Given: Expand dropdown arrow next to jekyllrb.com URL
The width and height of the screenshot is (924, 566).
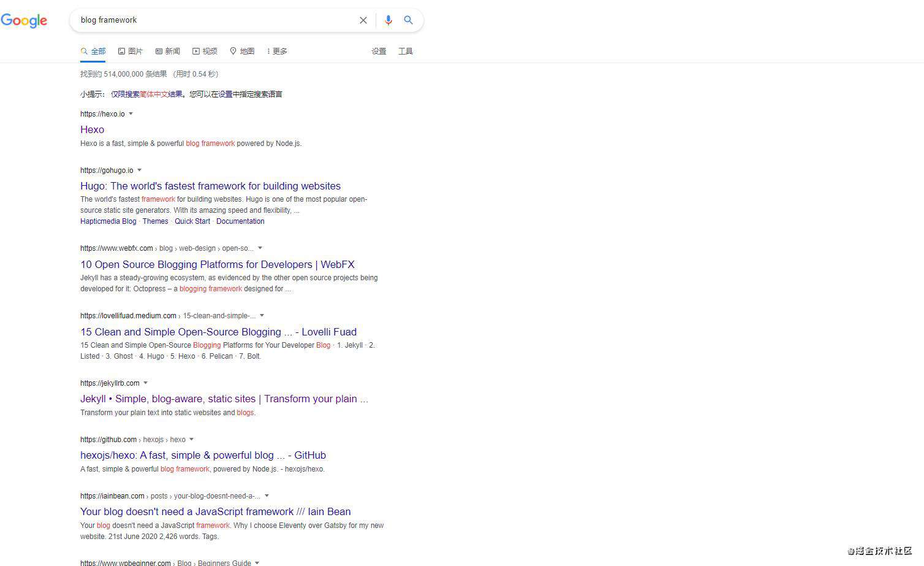Looking at the screenshot, I should click(x=145, y=383).
